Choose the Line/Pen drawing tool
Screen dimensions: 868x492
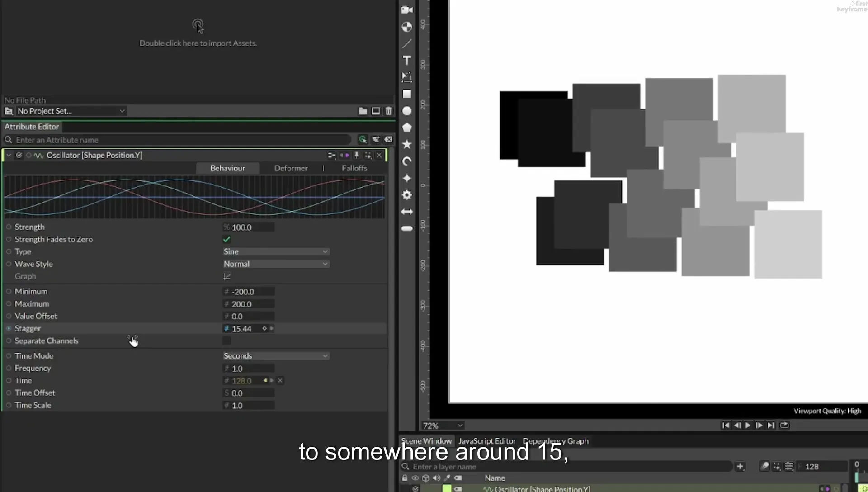tap(407, 44)
